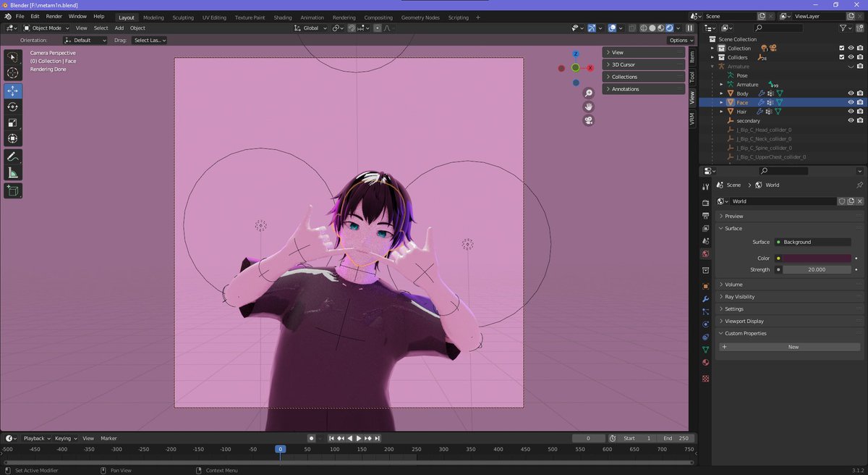Open the Global transform orientation dropdown

pos(311,28)
